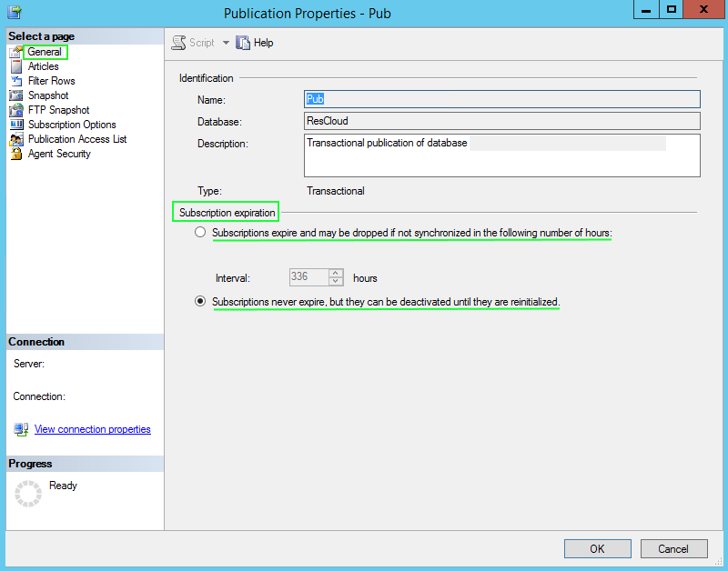The width and height of the screenshot is (728, 571).
Task: Select 'Subscriptions never expire' radio button
Action: 200,302
